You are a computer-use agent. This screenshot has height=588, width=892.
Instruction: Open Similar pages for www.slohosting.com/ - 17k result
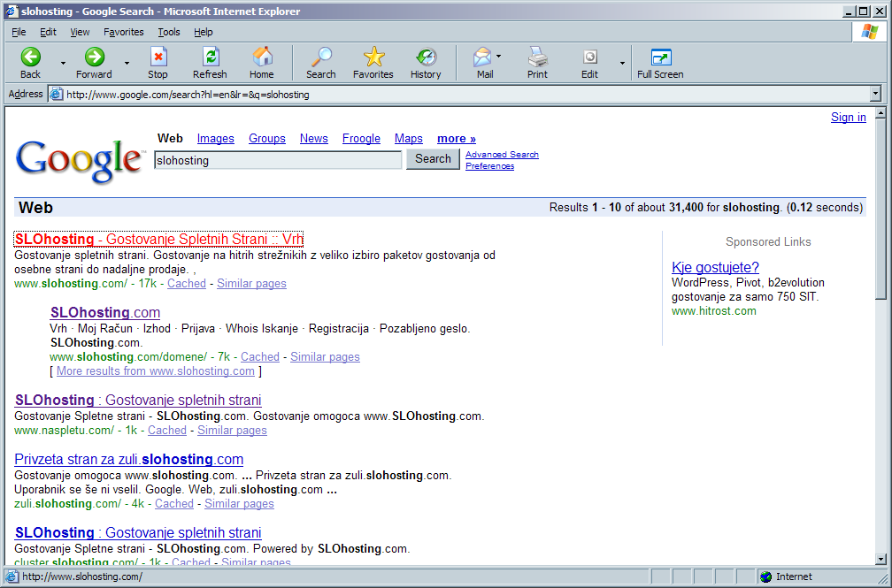(251, 284)
